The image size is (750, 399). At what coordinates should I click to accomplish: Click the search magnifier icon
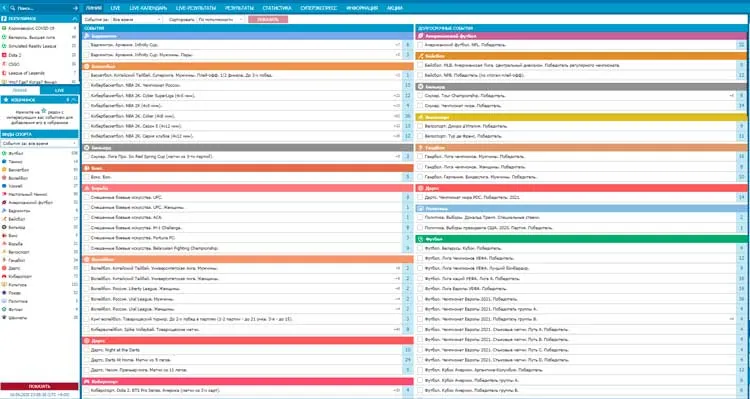(x=12, y=8)
